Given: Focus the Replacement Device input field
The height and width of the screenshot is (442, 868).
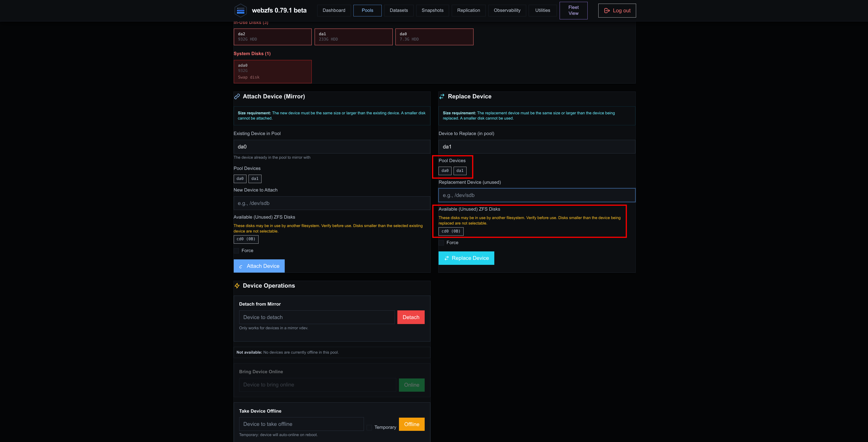Looking at the screenshot, I should point(537,195).
